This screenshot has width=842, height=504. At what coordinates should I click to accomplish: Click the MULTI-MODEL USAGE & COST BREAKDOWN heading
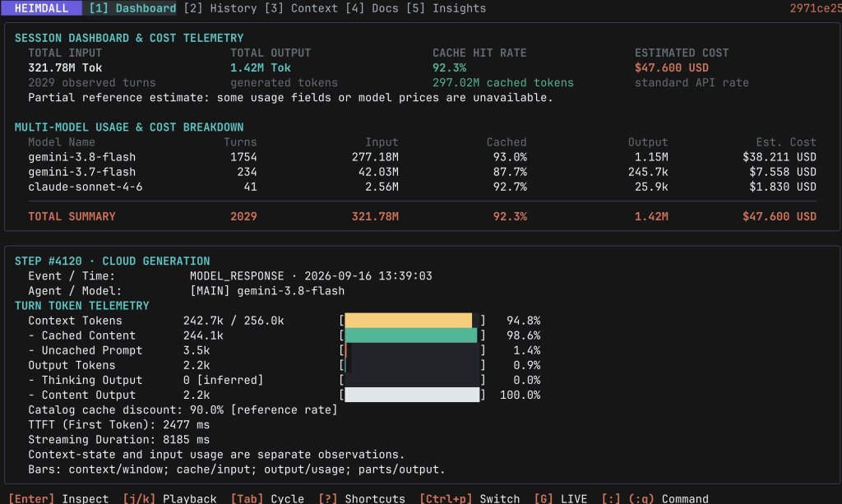pos(129,127)
